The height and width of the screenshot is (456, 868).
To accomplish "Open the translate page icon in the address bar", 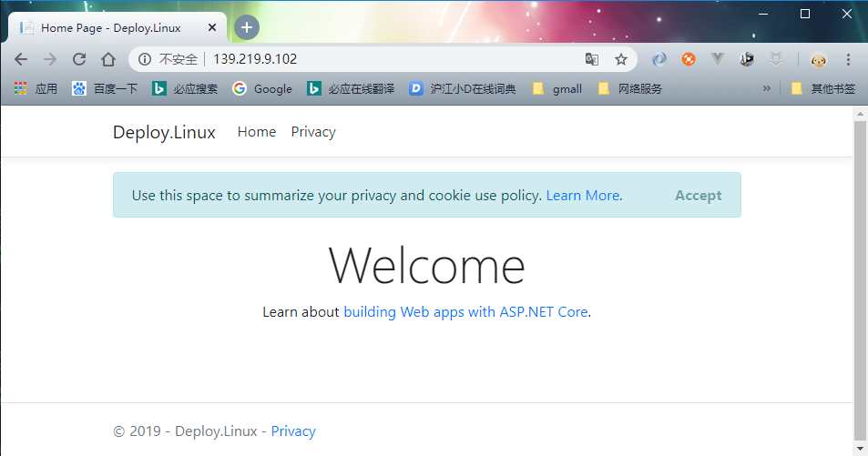I will click(592, 59).
